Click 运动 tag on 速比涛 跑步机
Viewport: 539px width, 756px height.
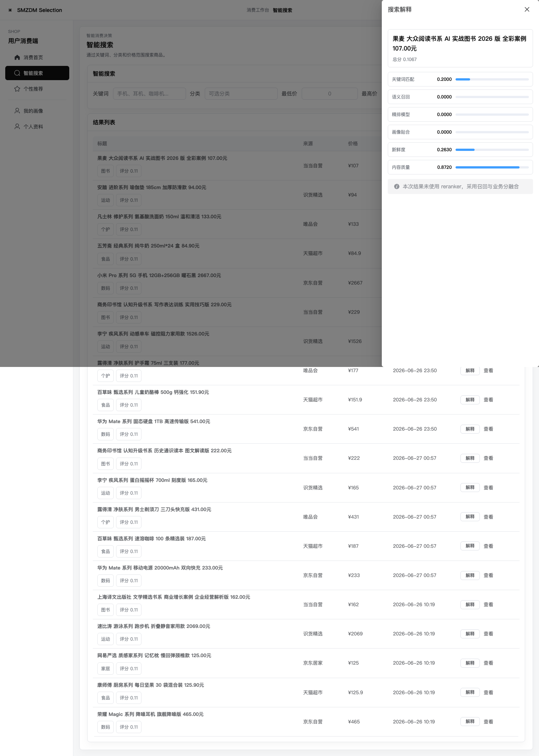pos(106,639)
